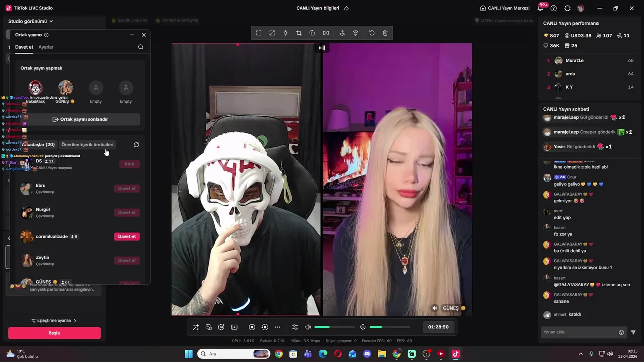
Task: Move layer up icon
Action: pyautogui.click(x=342, y=33)
